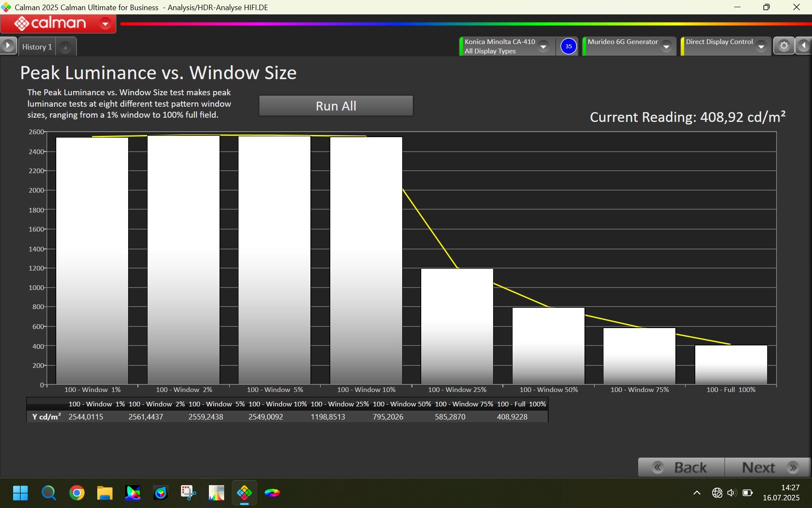Viewport: 812px width, 508px height.
Task: Expand the left panel play arrow
Action: (x=8, y=46)
